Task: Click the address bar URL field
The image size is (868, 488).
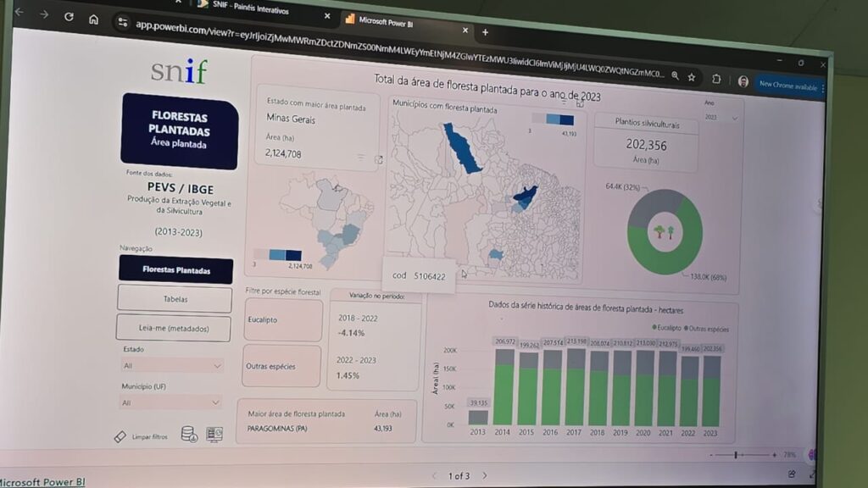Action: coord(398,50)
